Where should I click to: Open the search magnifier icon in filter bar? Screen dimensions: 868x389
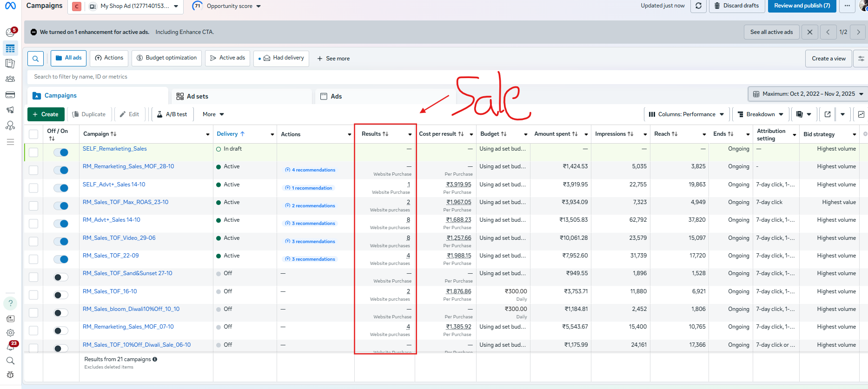(x=35, y=59)
